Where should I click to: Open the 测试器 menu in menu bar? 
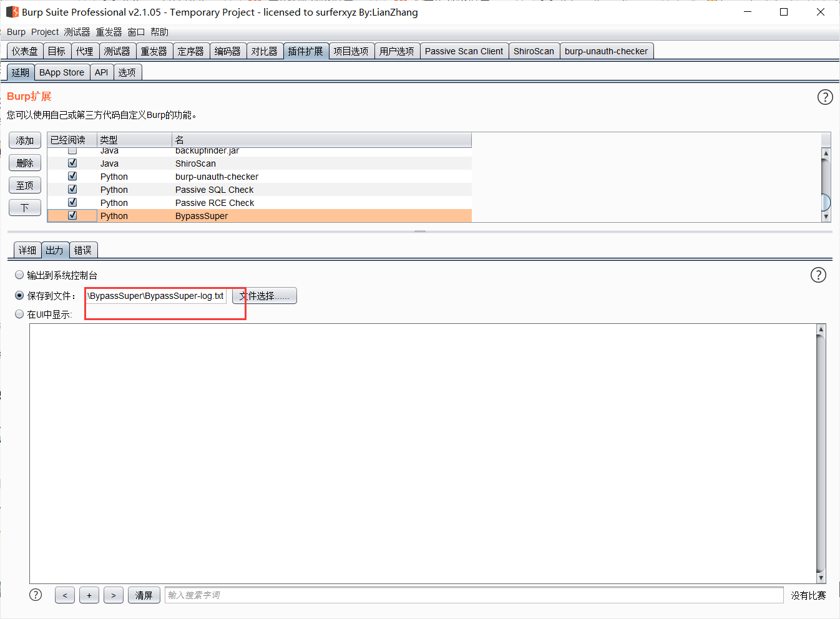point(77,32)
